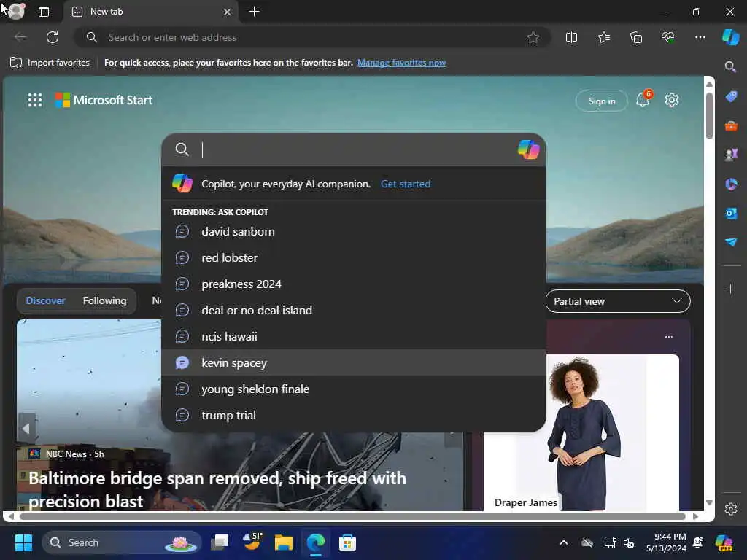The width and height of the screenshot is (747, 560).
Task: Select preakness 2024 suggestion
Action: tap(354, 284)
